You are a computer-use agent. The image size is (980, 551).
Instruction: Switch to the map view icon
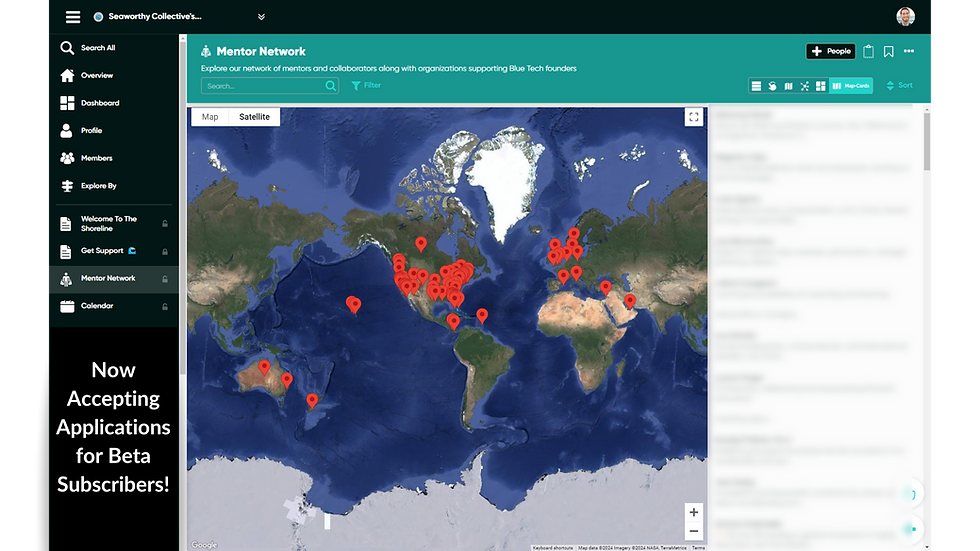pos(789,86)
